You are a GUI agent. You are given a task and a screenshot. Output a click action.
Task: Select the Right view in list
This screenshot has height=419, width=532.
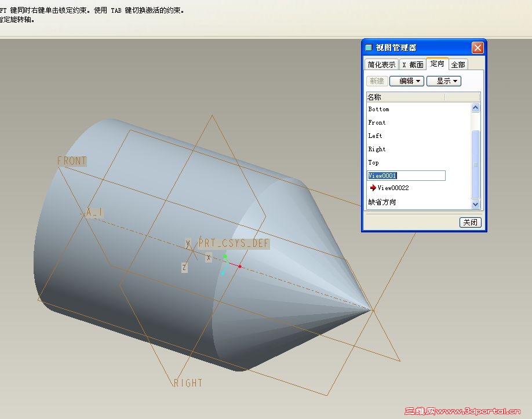point(377,149)
